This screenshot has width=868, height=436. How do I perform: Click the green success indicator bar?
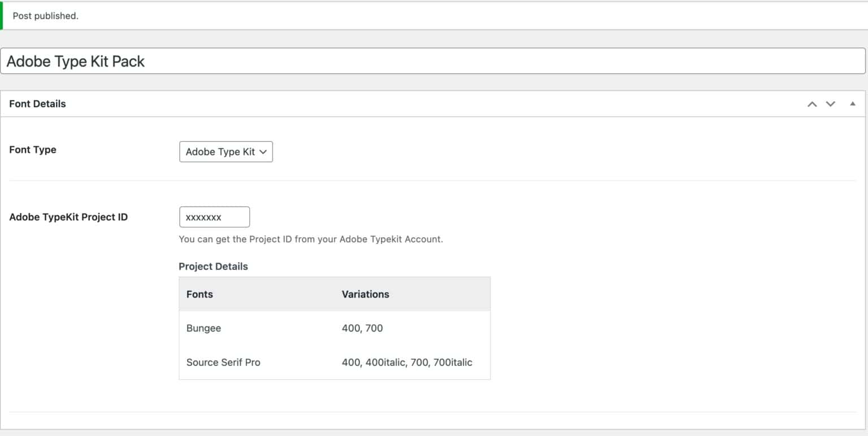[x=2, y=15]
